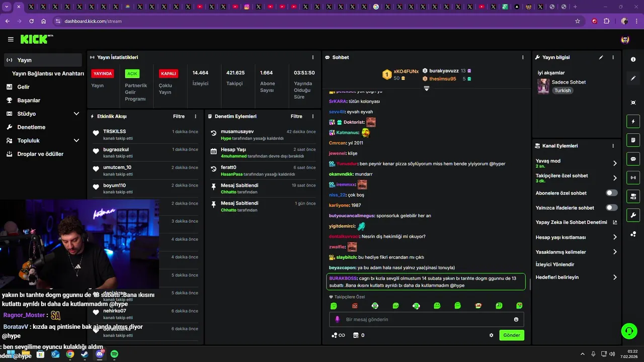Open Filtre in Etkinlik Akışı panel
Viewport: 644px width, 362px height.
pos(179,116)
